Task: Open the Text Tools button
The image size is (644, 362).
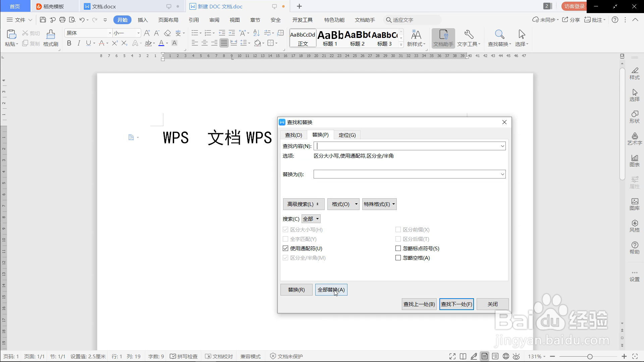Action: coord(469,38)
